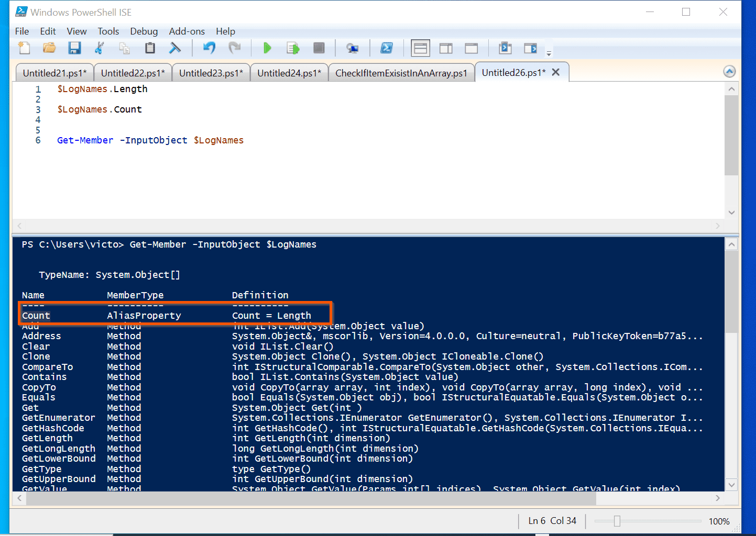Viewport: 756px width, 536px height.
Task: Click the CompareTo method name in output
Action: [47, 367]
